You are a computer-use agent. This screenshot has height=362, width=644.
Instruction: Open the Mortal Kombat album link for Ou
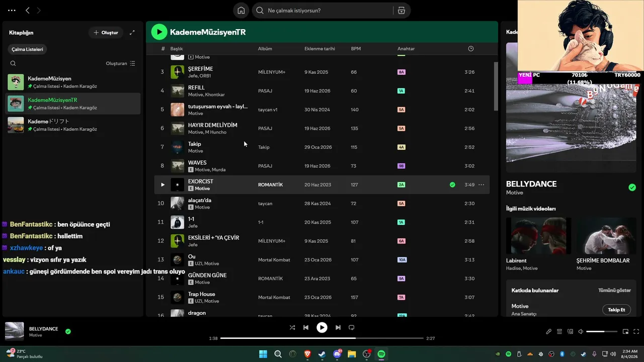[274, 260]
